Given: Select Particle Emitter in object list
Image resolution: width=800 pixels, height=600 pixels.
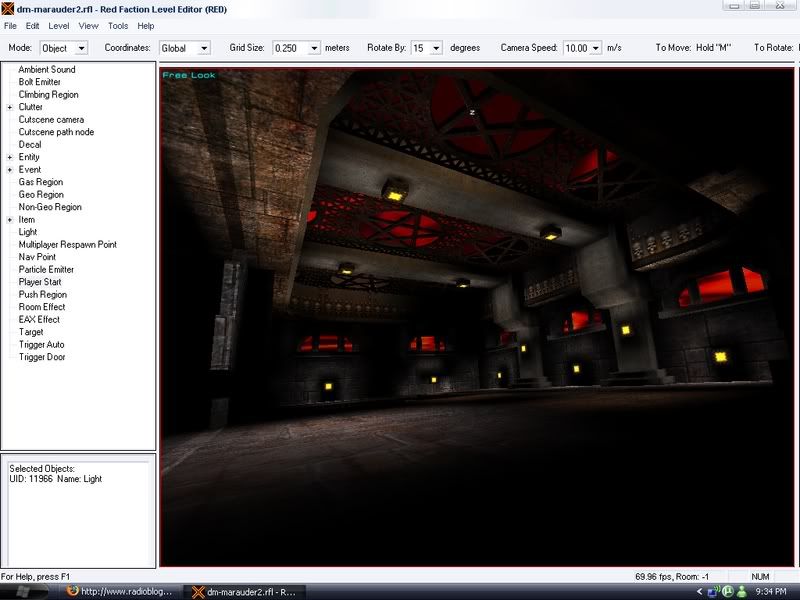Looking at the screenshot, I should (x=46, y=269).
